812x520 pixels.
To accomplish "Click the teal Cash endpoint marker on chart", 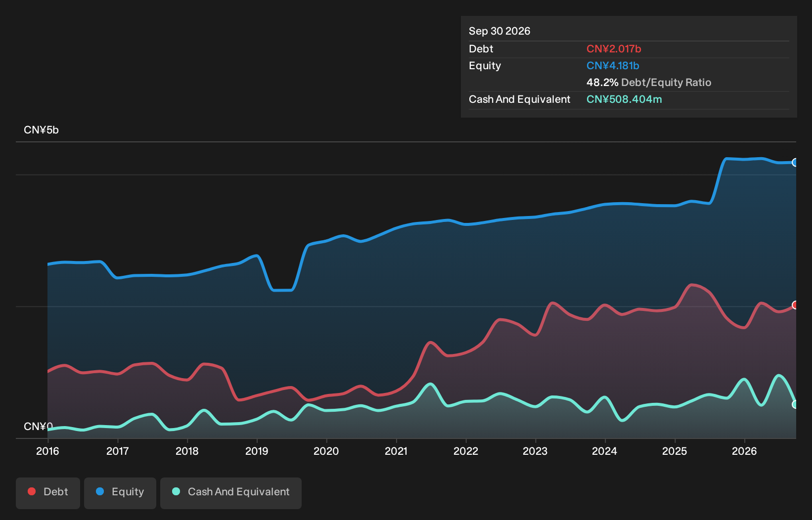I will click(x=795, y=404).
